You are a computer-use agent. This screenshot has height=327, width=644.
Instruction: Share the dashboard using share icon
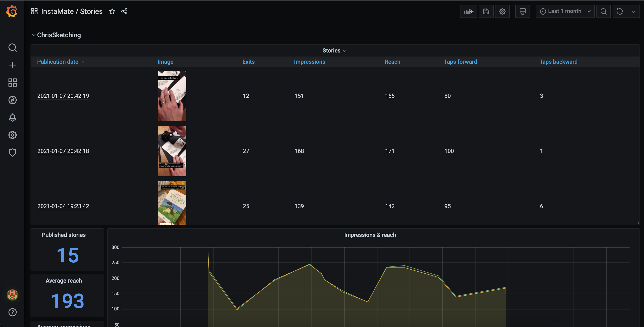click(124, 11)
